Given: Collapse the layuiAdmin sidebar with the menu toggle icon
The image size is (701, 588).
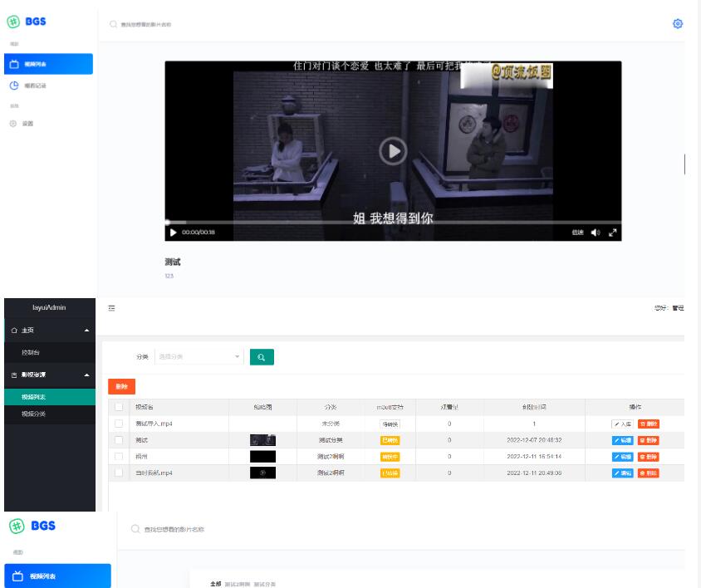Looking at the screenshot, I should 111,308.
